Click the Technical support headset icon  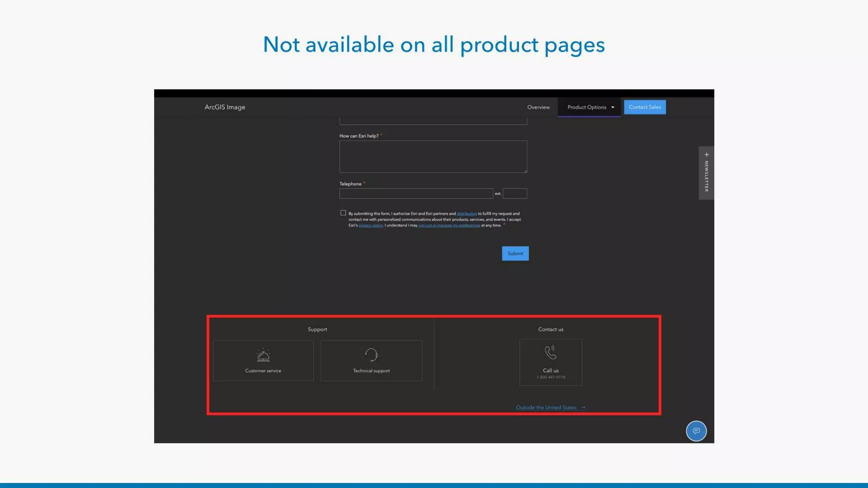[371, 355]
